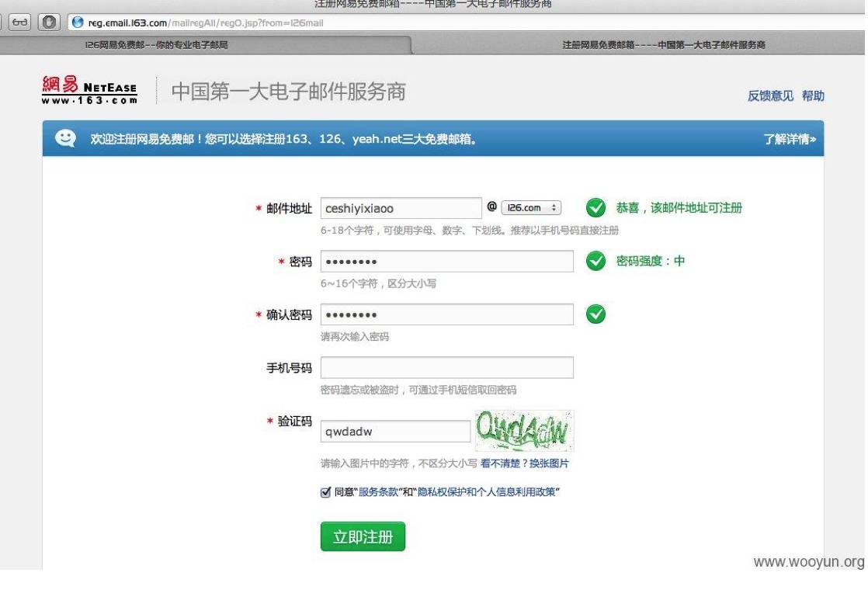Click green checkmark beside confirm password field
Viewport: 868px width, 590px height.
[x=595, y=314]
